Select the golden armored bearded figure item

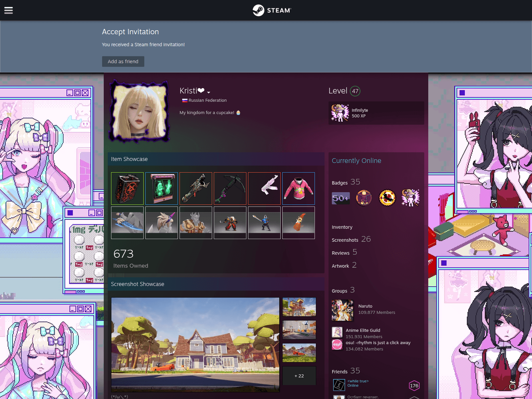tap(196, 223)
